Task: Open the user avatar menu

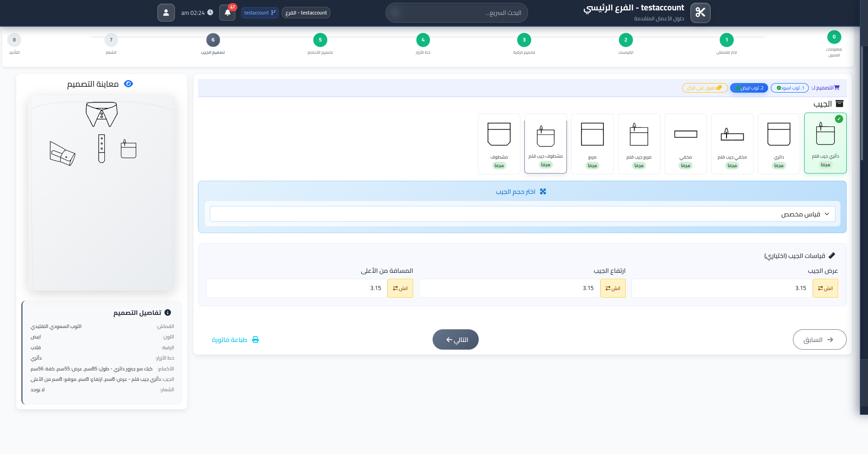Action: click(166, 12)
